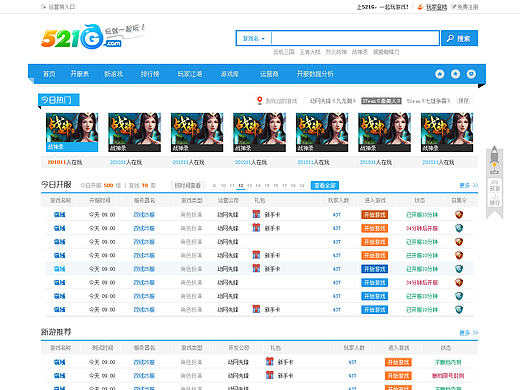This screenshot has width=520, height=390.
Task: Click the rightmost round icon in the navigation bar
Action: [x=471, y=74]
